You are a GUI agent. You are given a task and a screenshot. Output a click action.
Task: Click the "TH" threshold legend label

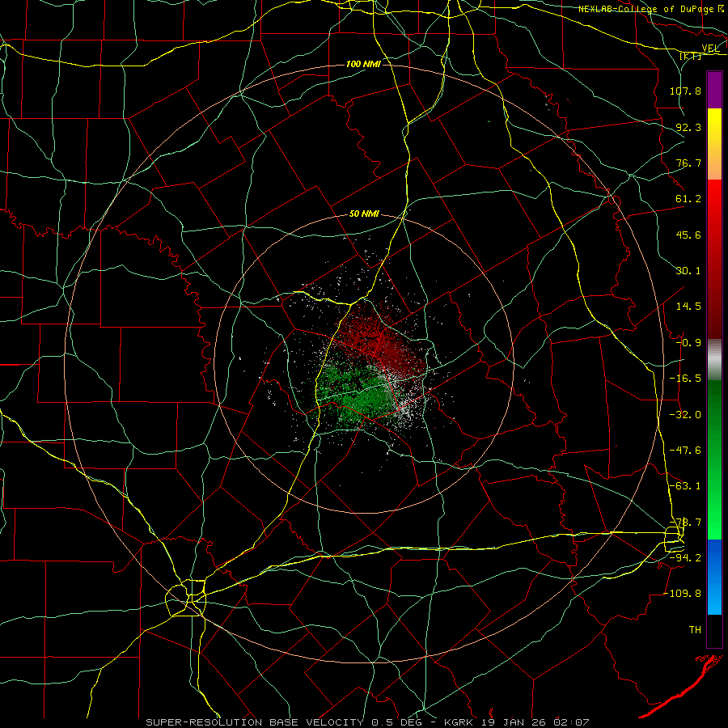point(695,630)
